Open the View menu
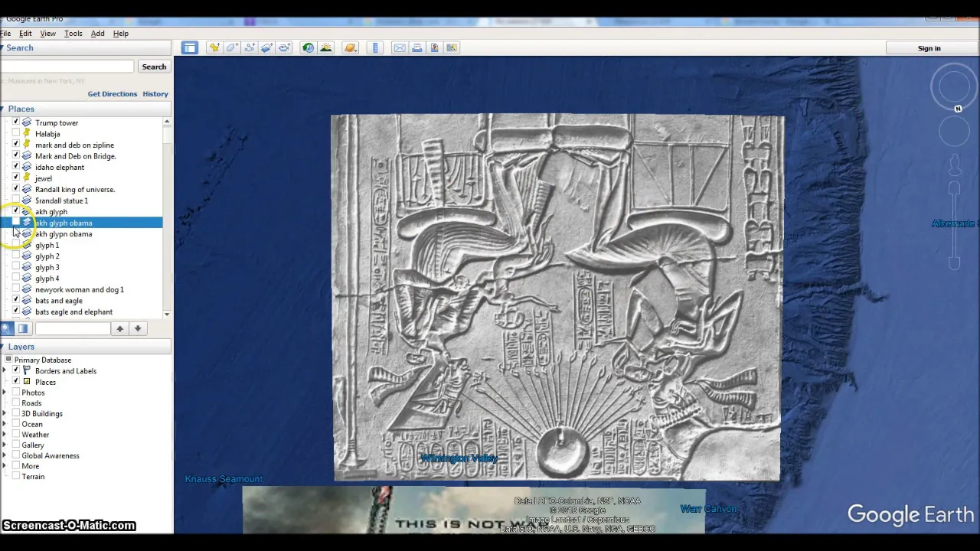Screen dimensions: 980x551 [47, 34]
